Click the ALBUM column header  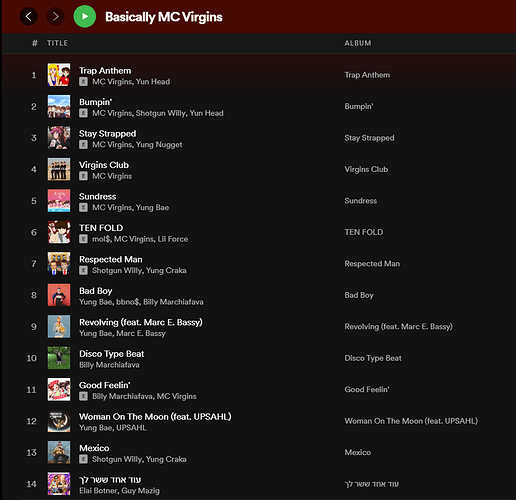pos(358,43)
